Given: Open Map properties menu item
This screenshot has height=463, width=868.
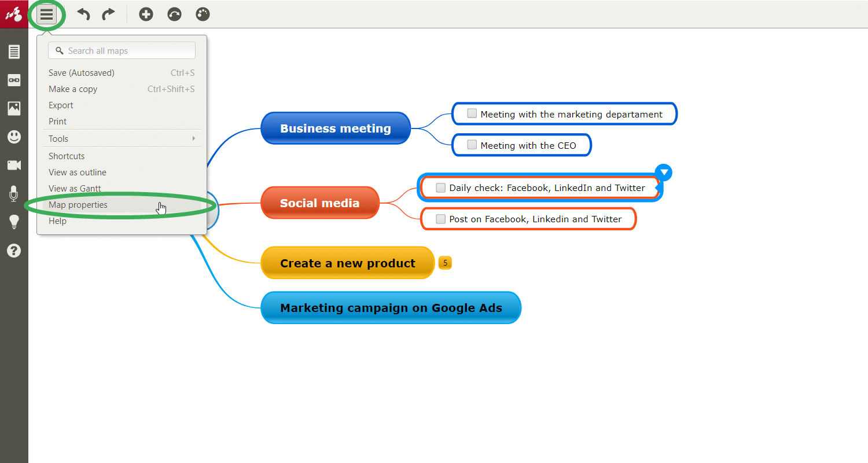Looking at the screenshot, I should click(122, 205).
